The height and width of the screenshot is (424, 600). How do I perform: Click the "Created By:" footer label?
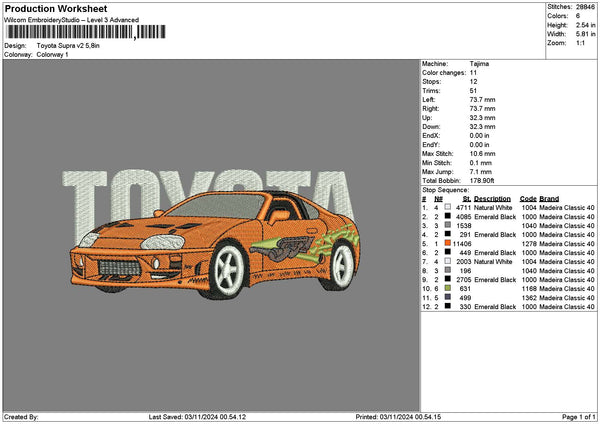21,417
